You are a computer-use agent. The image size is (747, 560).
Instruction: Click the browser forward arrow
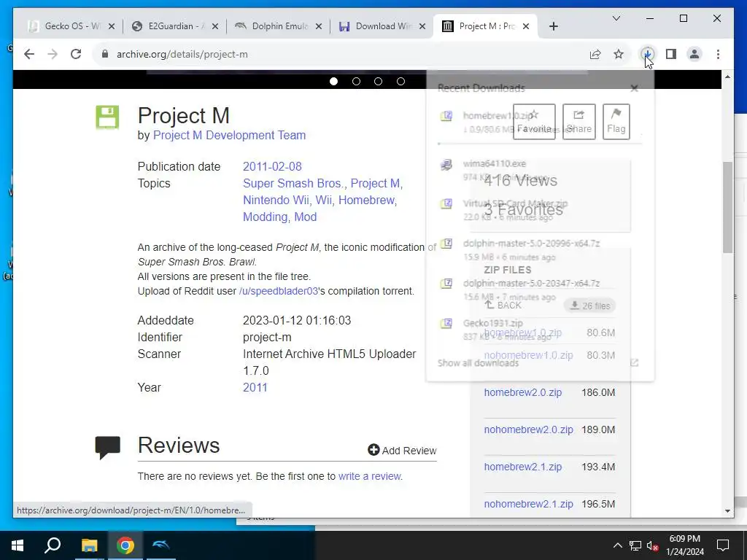tap(53, 54)
